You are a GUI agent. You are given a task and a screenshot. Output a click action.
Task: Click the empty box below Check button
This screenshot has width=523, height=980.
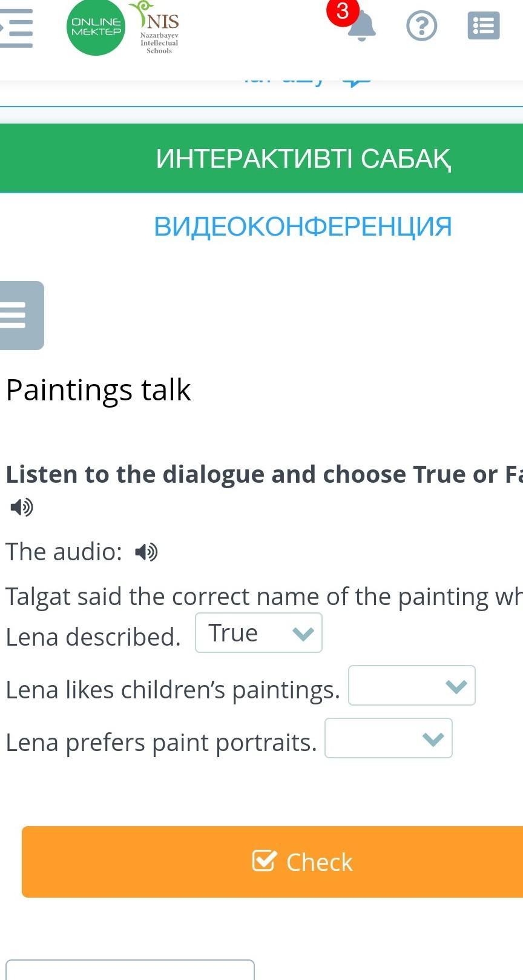click(x=130, y=970)
